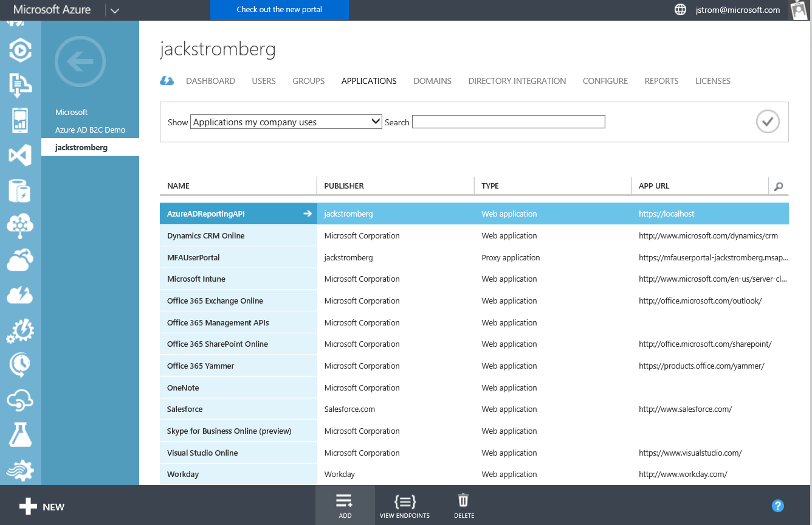Open the cloud lightning bolt sidebar icon
Image resolution: width=812 pixels, height=525 pixels.
pyautogui.click(x=20, y=296)
